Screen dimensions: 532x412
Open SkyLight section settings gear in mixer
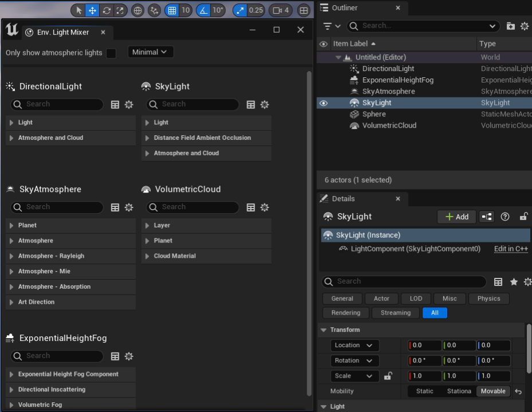[x=265, y=104]
